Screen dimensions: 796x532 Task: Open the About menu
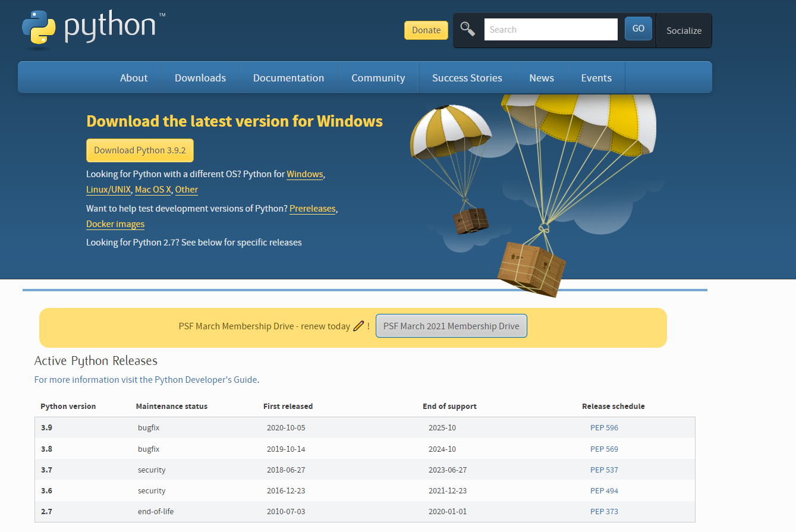(x=134, y=78)
